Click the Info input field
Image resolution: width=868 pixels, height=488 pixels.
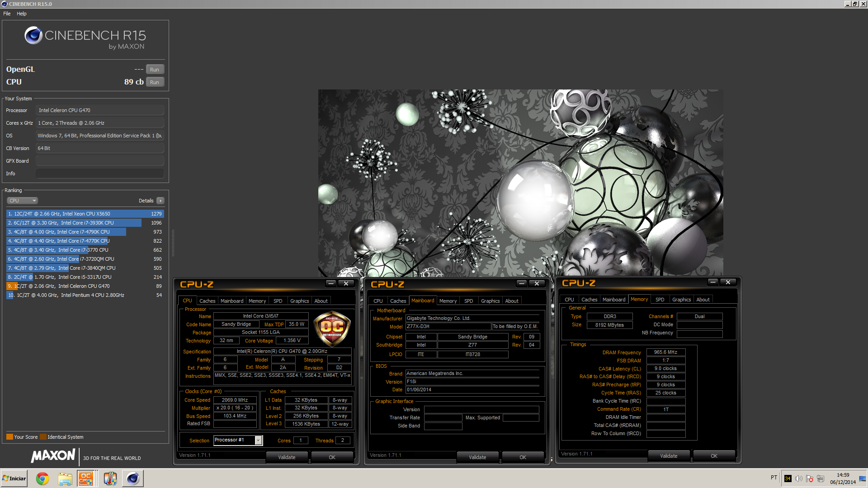point(100,174)
